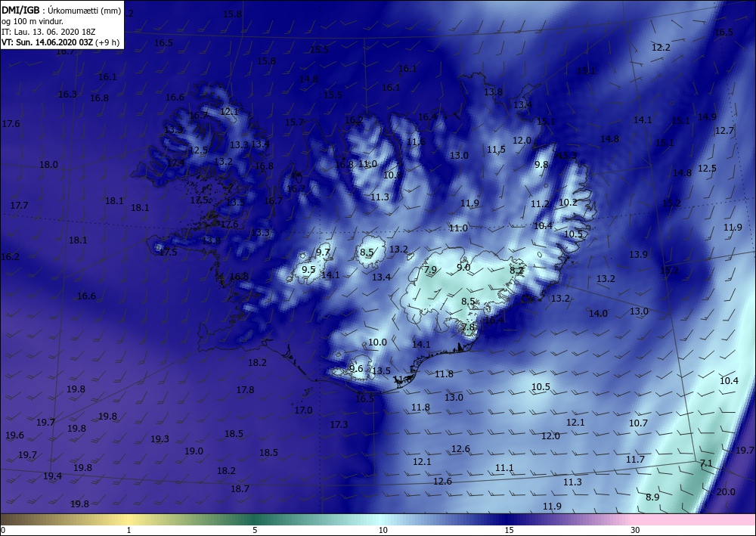The height and width of the screenshot is (536, 756).
Task: Click the map value "10.7"
Action: click(638, 423)
